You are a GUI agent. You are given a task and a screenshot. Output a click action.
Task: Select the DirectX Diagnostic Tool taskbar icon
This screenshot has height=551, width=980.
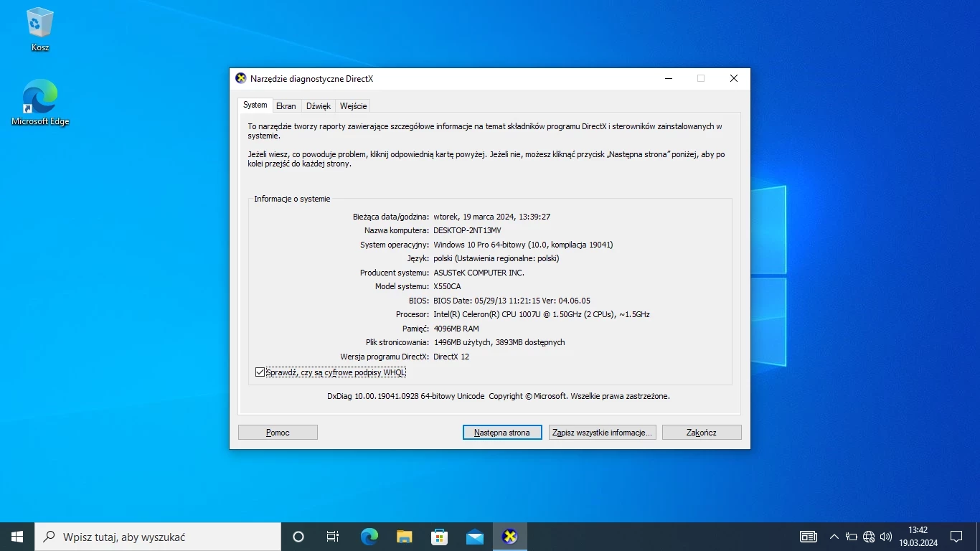pyautogui.click(x=509, y=536)
